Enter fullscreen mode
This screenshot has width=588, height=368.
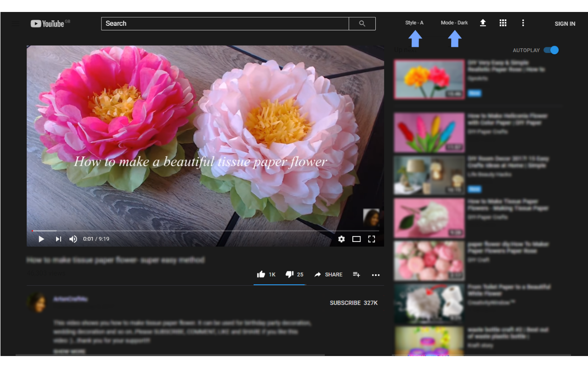point(372,239)
